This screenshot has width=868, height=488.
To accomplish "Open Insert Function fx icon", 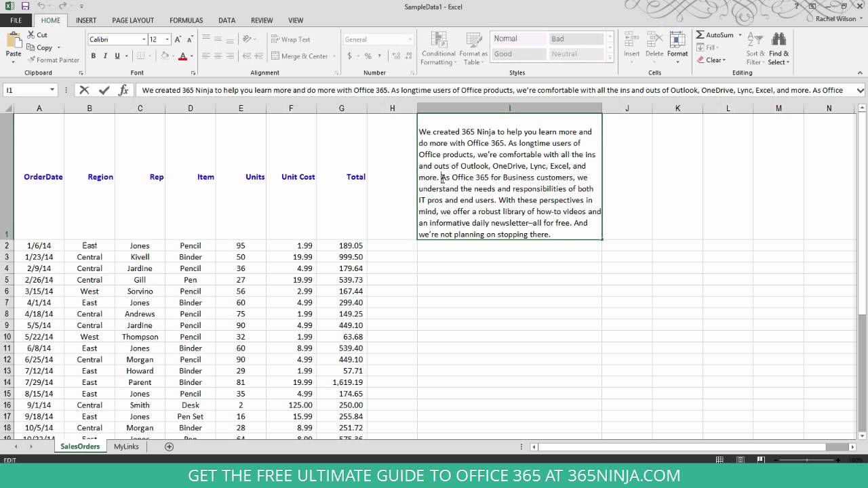I will click(x=123, y=89).
